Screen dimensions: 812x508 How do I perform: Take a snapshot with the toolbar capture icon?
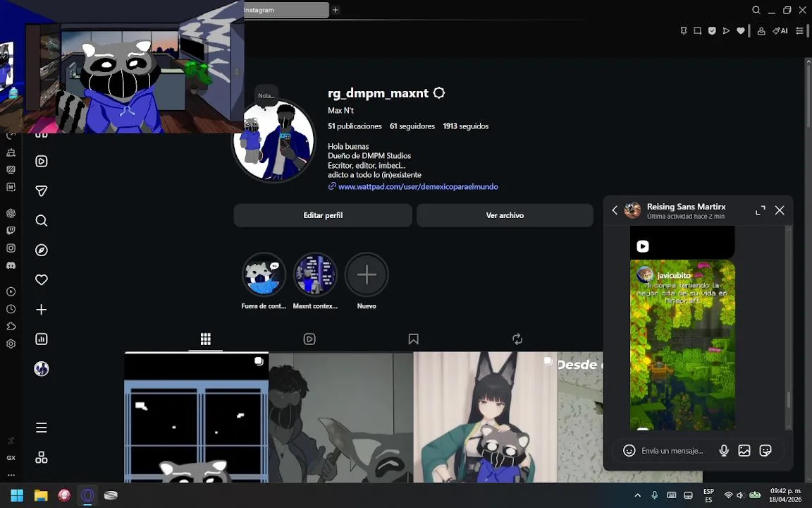(698, 31)
